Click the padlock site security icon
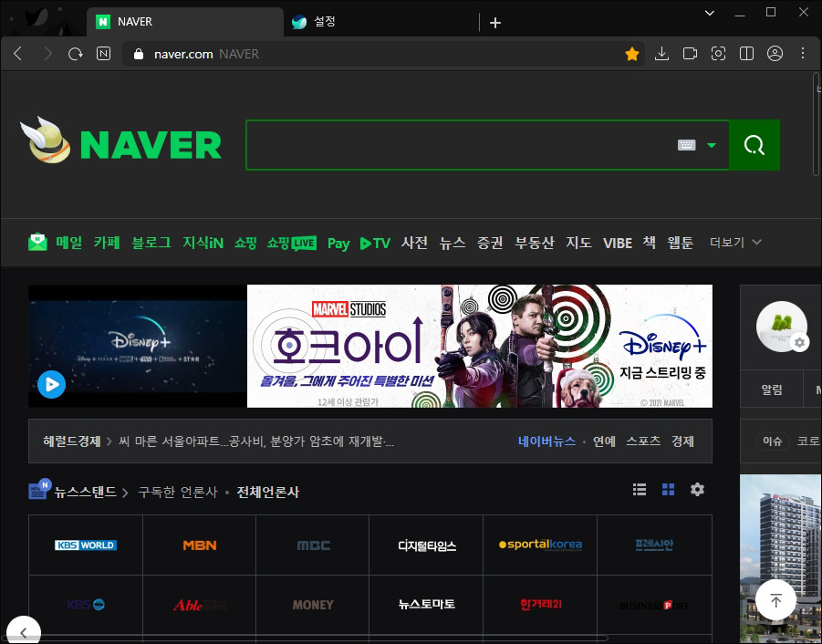Image resolution: width=822 pixels, height=644 pixels. [139, 54]
